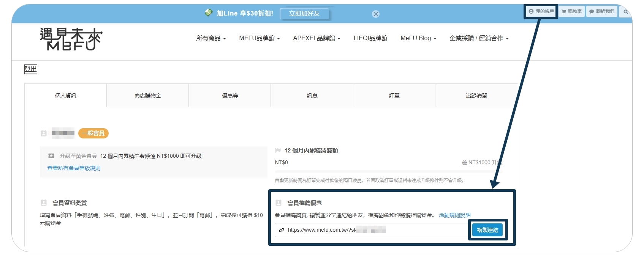Open the LIEQI品牌館 menu item
This screenshot has height=256, width=644.
point(370,38)
